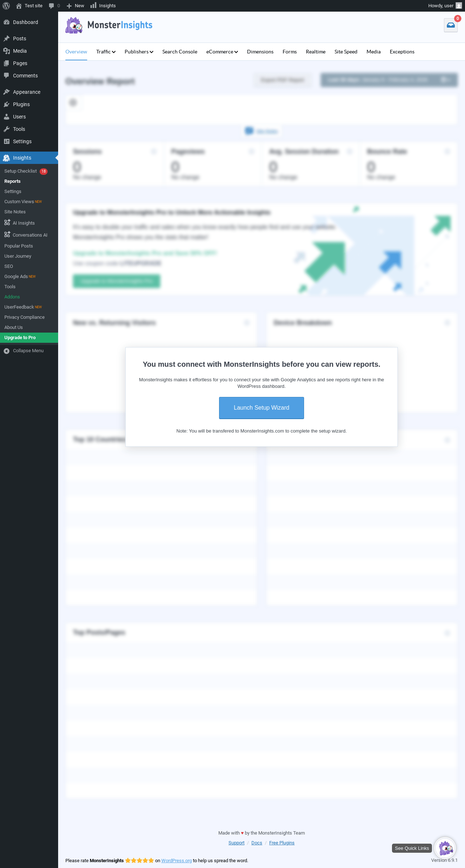Image resolution: width=465 pixels, height=868 pixels.
Task: Click the Setup Checklist 18 badge
Action: pyautogui.click(x=44, y=171)
